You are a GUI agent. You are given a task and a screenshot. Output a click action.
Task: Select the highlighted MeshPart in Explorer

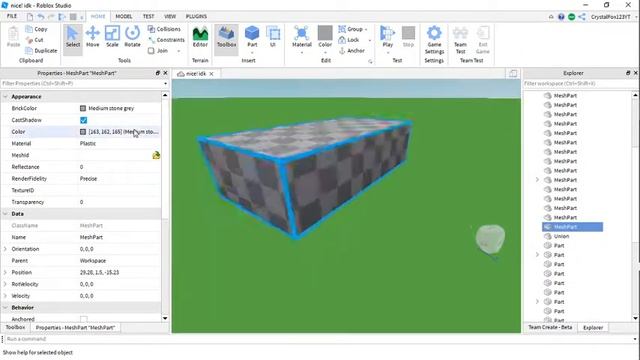click(x=572, y=227)
